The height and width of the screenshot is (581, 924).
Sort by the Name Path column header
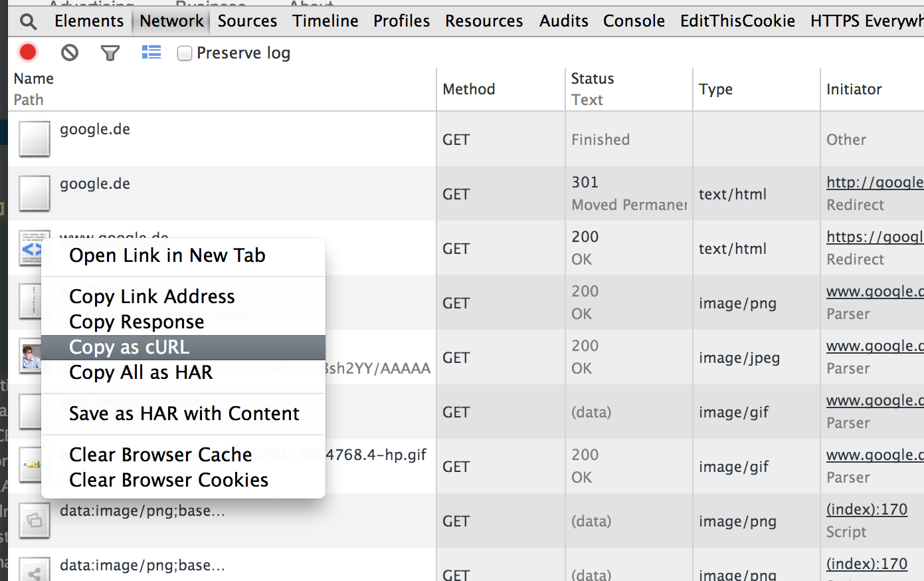click(222, 89)
